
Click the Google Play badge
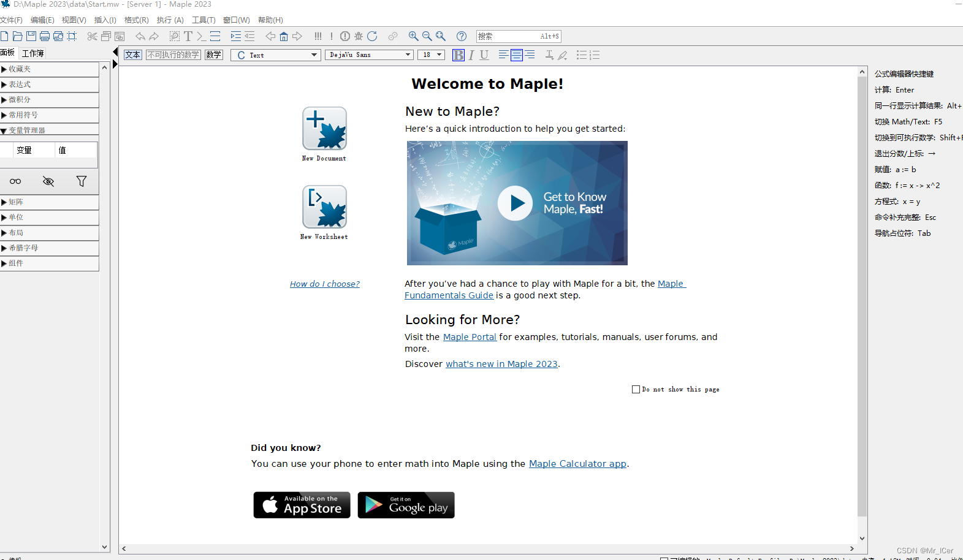point(406,505)
